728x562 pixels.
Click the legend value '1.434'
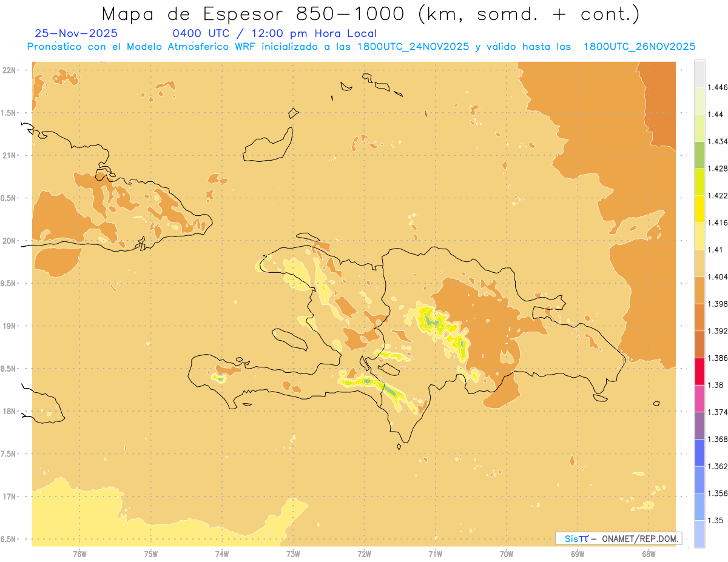718,141
